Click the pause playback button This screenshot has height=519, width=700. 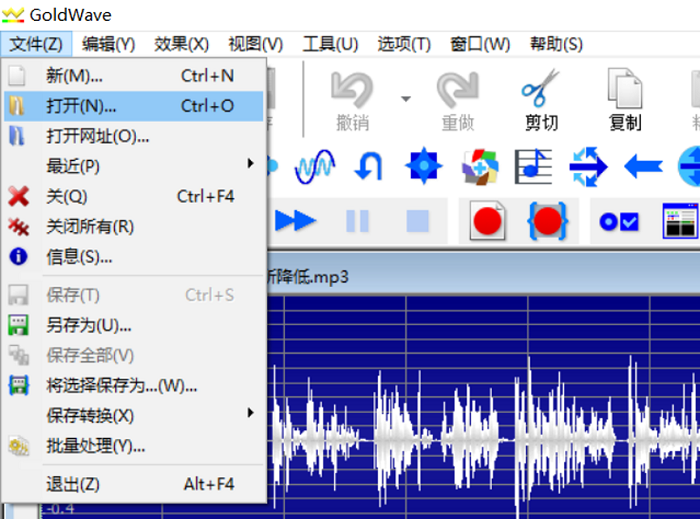pyautogui.click(x=357, y=221)
